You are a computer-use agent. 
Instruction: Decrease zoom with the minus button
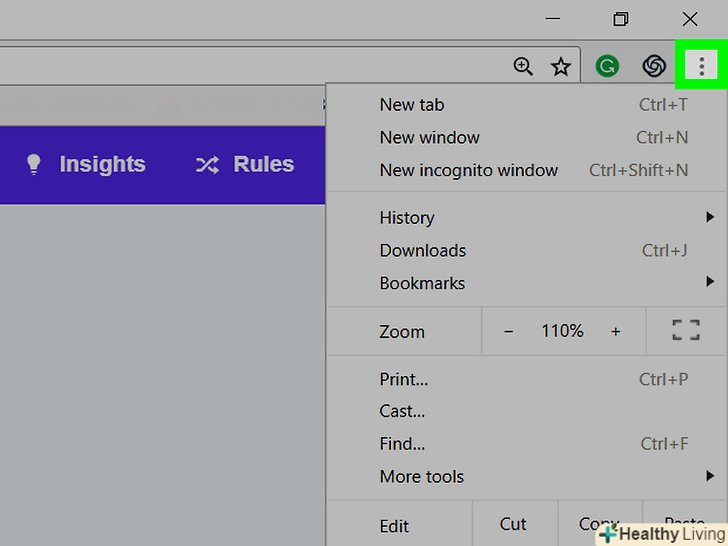pos(508,331)
